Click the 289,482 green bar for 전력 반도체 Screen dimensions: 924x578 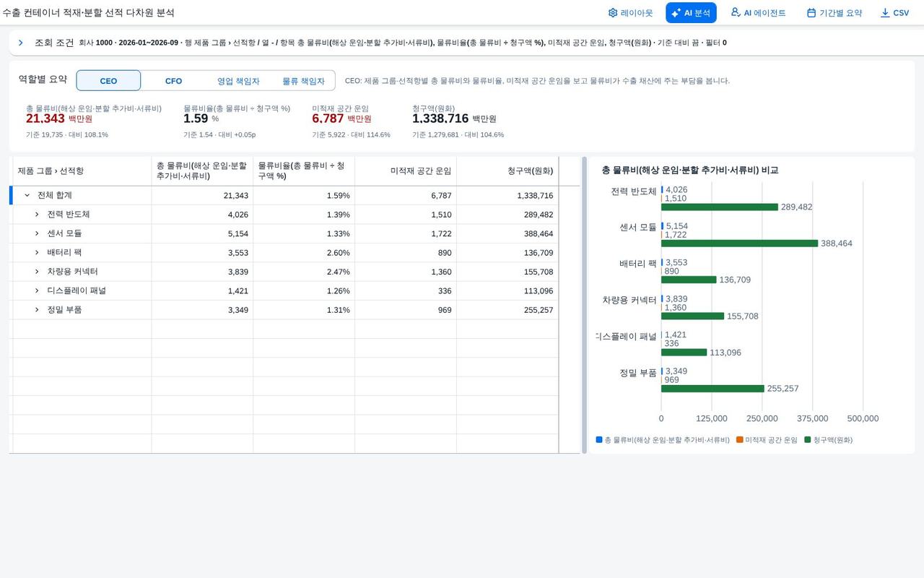720,207
